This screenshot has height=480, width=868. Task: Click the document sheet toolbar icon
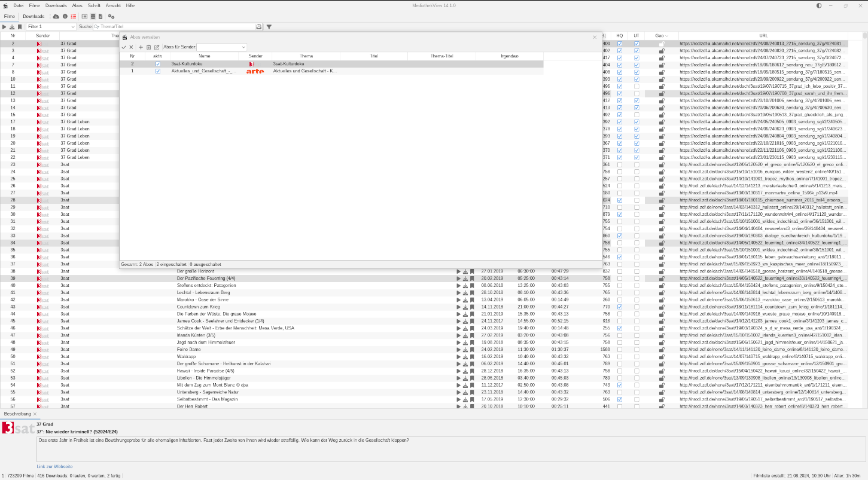point(100,16)
